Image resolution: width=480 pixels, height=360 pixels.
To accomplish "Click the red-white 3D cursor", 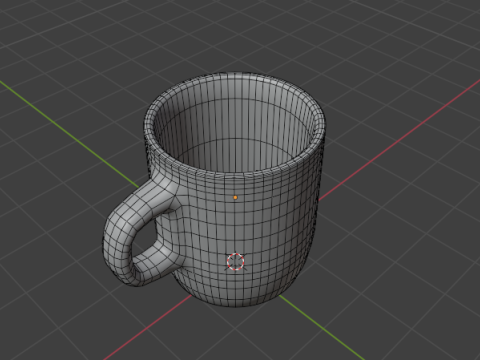I will tap(236, 262).
